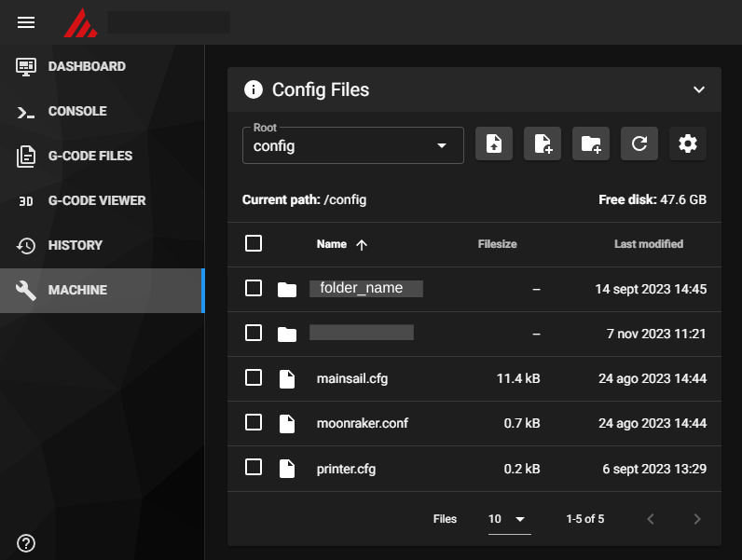742x560 pixels.
Task: Select the mainsail.cfg checkbox
Action: click(x=254, y=378)
